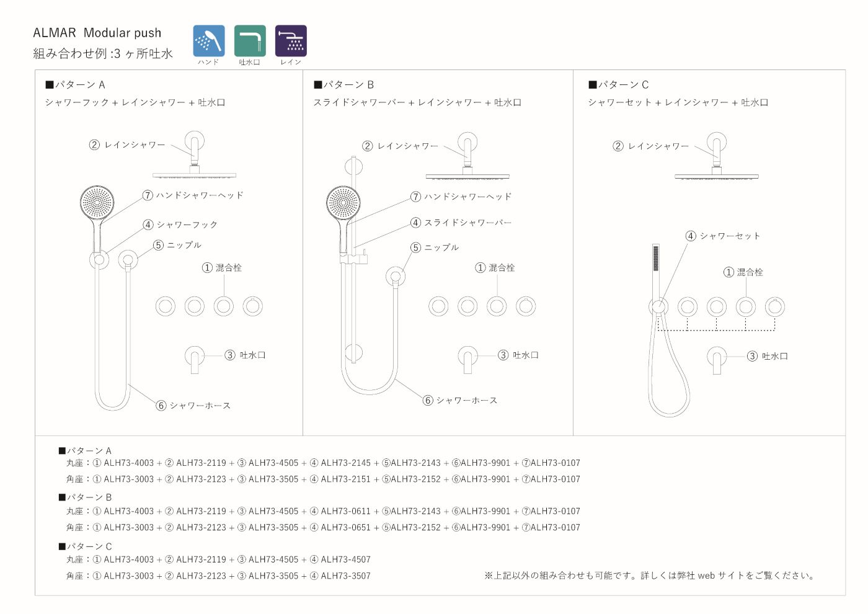Select part number ALH73-3507

346,576
